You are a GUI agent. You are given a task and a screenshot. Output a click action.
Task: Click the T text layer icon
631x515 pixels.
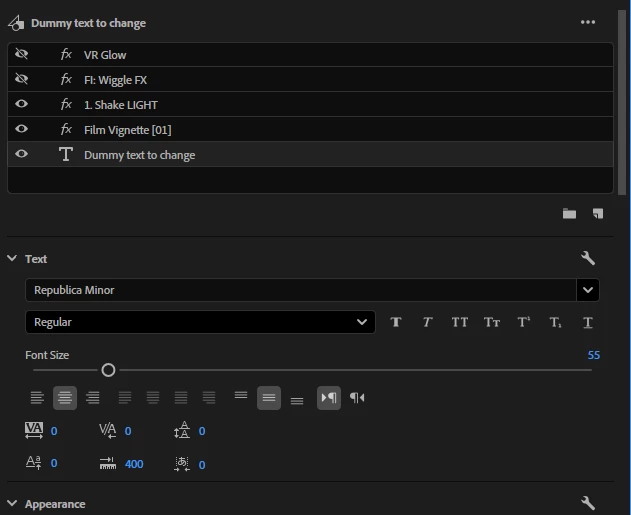[66, 154]
